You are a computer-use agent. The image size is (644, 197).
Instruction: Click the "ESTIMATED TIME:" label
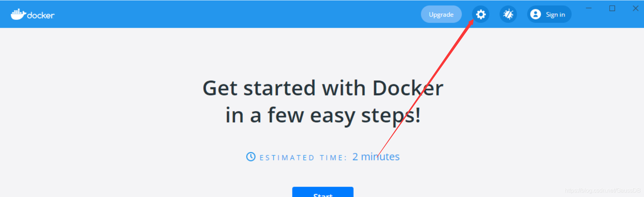coord(303,158)
